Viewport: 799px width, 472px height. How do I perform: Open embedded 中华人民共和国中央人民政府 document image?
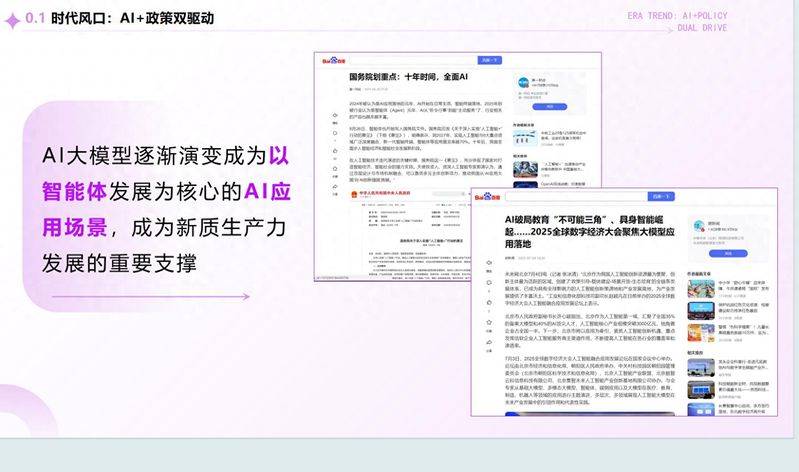pyautogui.click(x=409, y=233)
